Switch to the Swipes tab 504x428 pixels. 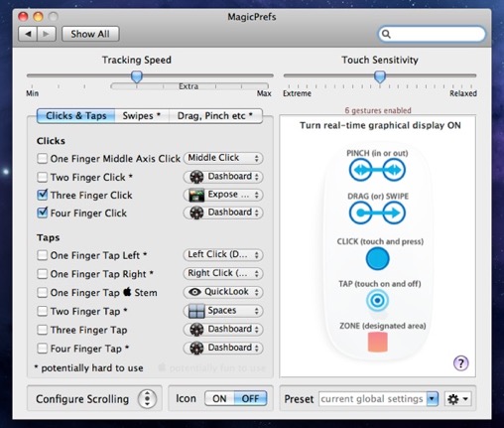point(142,116)
